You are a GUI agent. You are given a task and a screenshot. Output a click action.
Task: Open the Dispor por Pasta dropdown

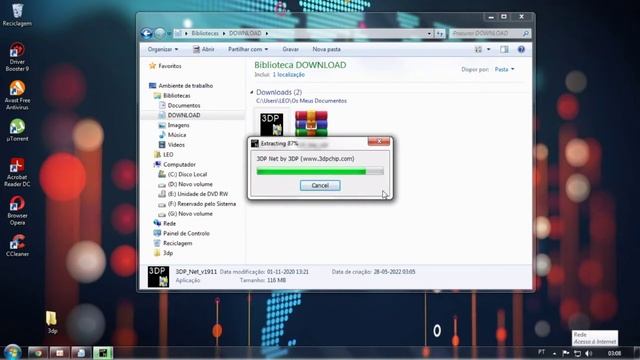pos(504,69)
